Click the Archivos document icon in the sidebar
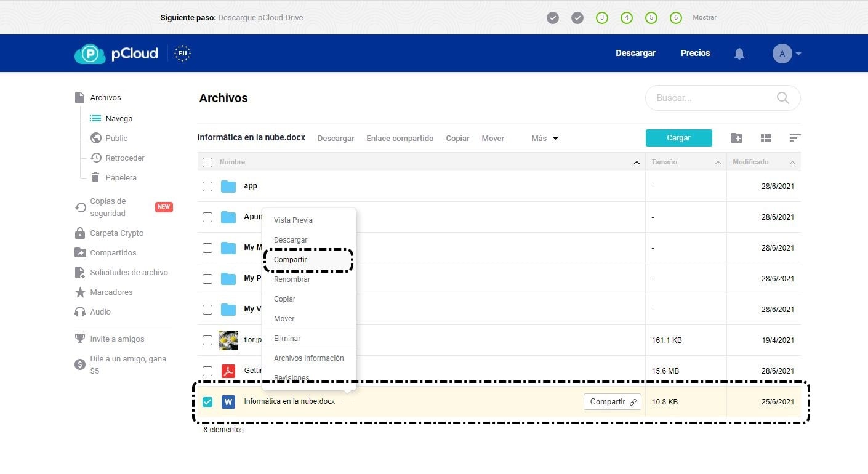Viewport: 868px width, 474px height. pos(79,97)
